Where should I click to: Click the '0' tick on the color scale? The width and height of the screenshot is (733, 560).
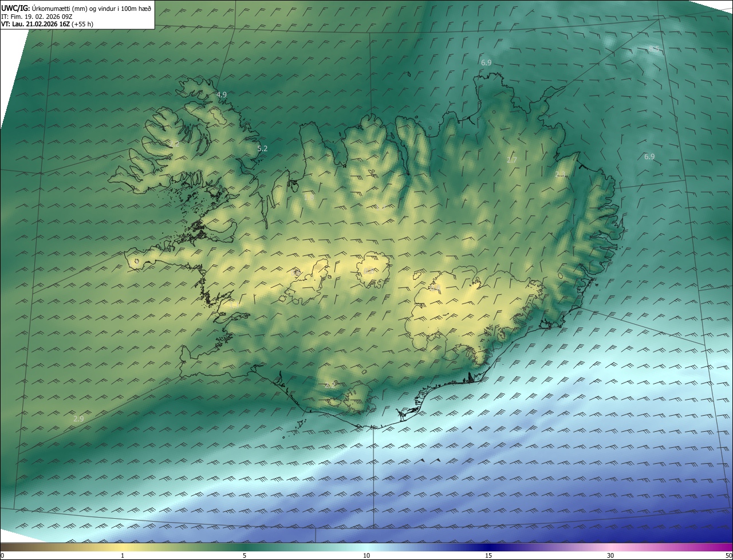[2, 555]
